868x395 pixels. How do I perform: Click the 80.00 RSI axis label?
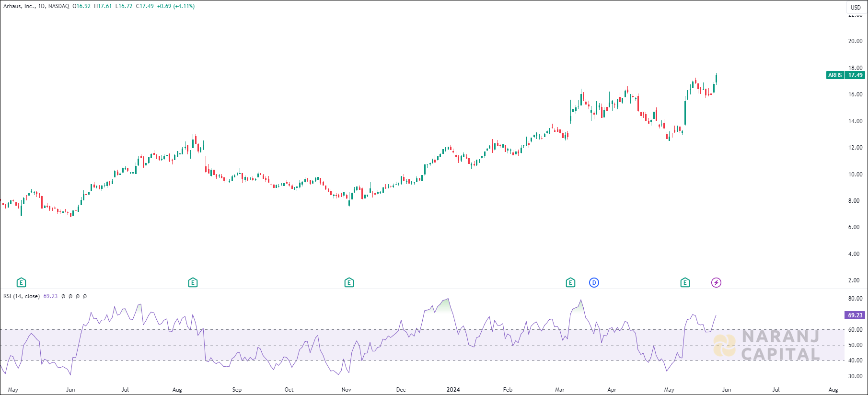click(855, 299)
